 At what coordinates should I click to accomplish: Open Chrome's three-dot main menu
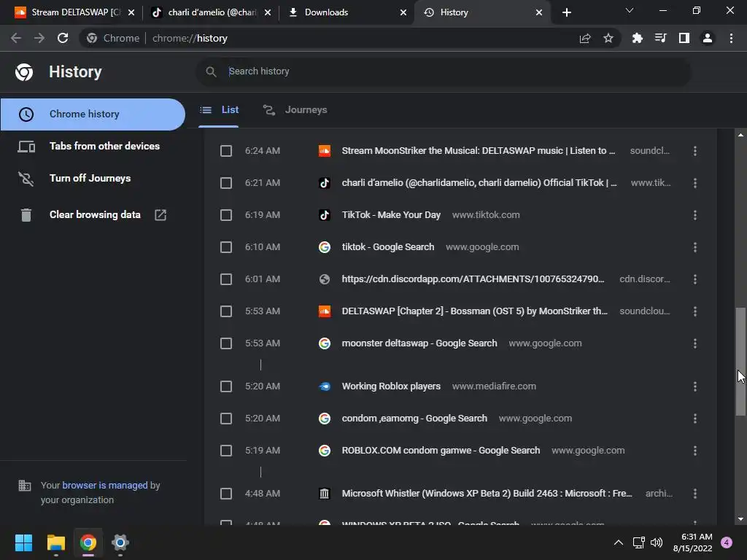[x=731, y=38]
